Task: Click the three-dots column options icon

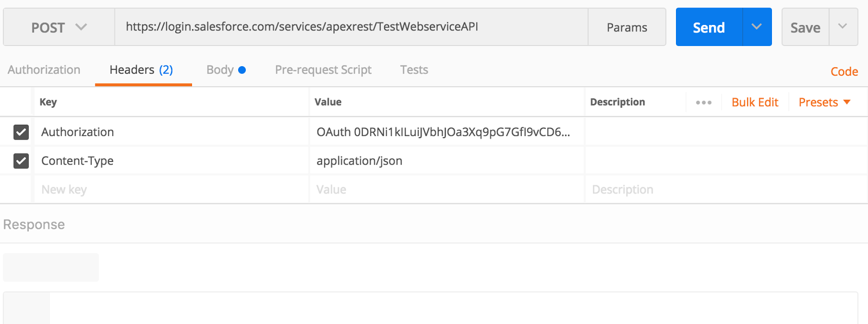Action: (703, 102)
